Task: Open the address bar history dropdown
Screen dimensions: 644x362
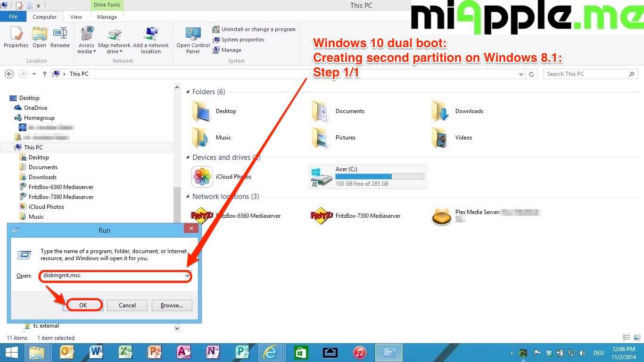Action: pos(521,74)
